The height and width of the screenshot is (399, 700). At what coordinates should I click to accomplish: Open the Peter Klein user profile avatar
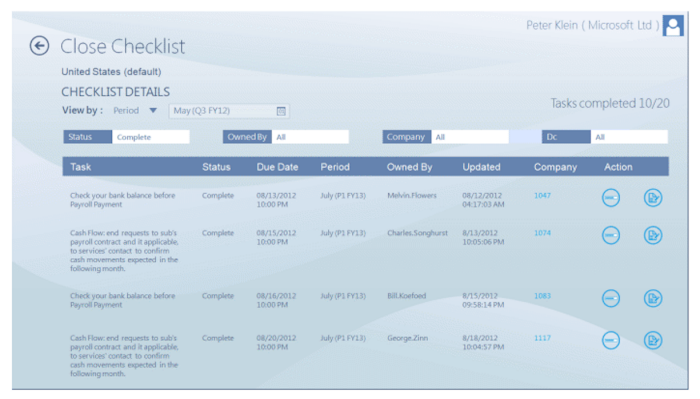(673, 25)
